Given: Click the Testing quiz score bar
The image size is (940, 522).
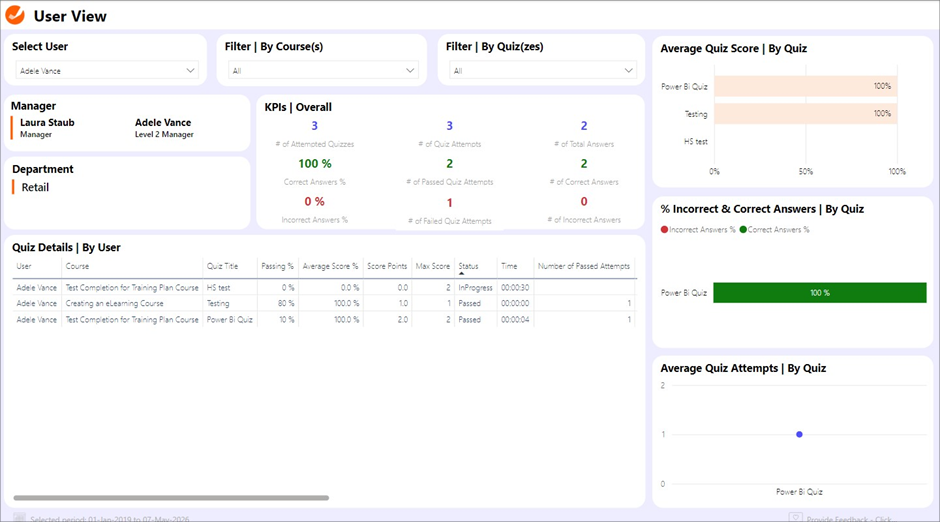Looking at the screenshot, I should click(805, 114).
